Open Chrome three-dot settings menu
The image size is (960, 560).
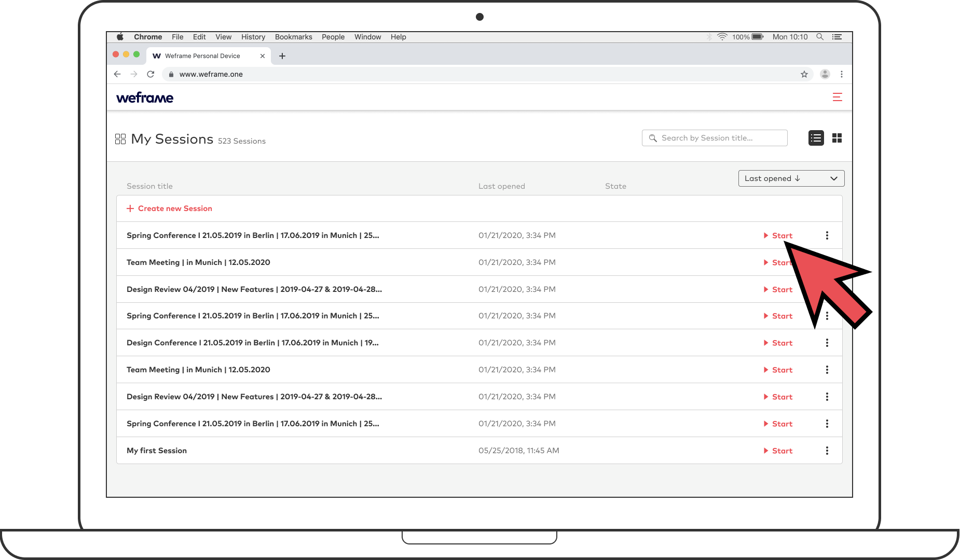[x=841, y=74]
